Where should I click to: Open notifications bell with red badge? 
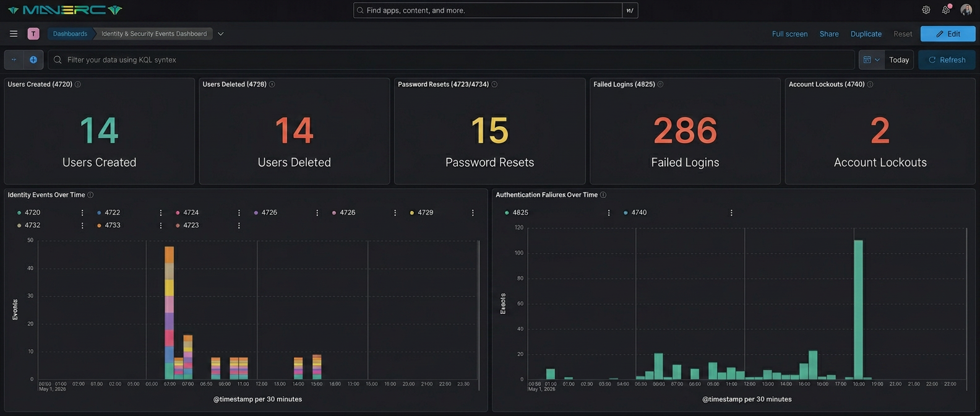946,10
